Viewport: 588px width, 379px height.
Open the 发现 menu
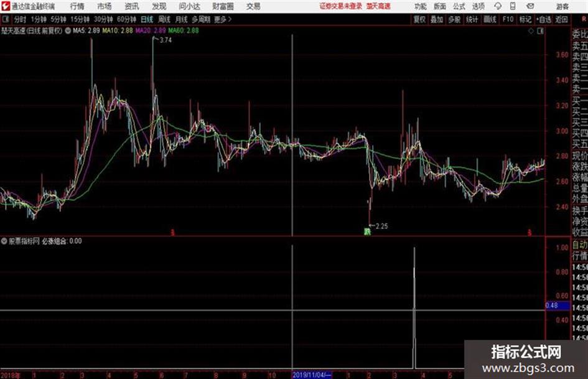(159, 6)
